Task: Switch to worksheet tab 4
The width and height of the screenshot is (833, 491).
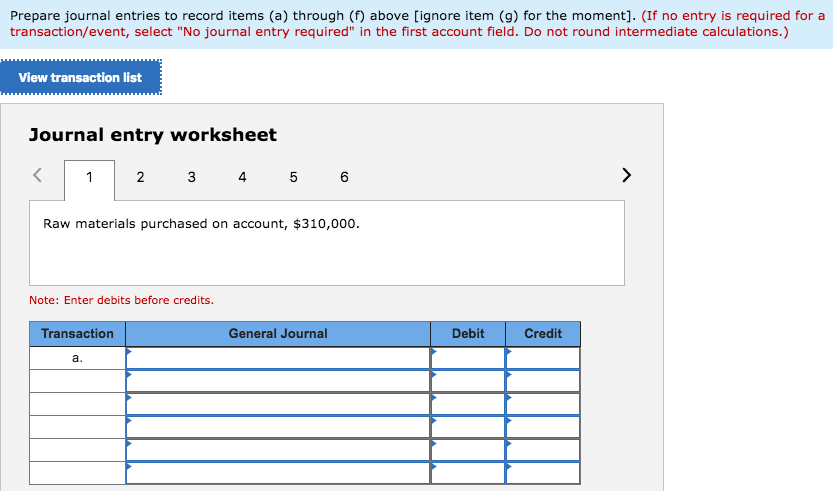Action: coord(242,177)
